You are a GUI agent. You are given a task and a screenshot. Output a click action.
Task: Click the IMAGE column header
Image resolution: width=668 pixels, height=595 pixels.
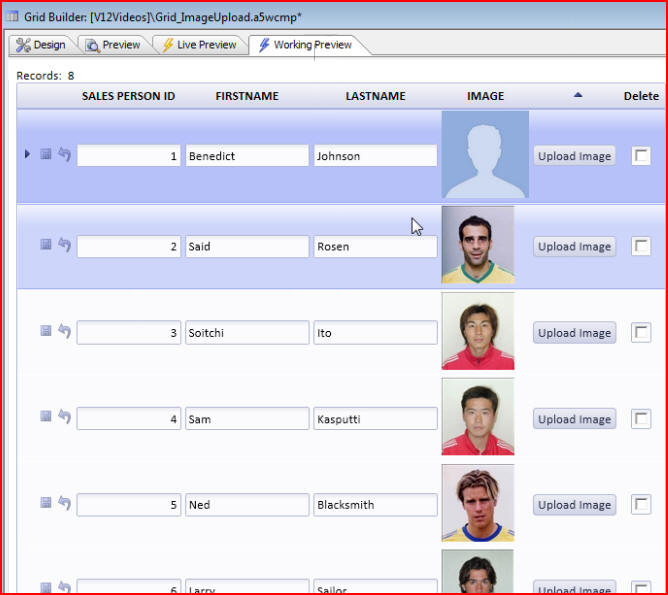click(x=485, y=96)
